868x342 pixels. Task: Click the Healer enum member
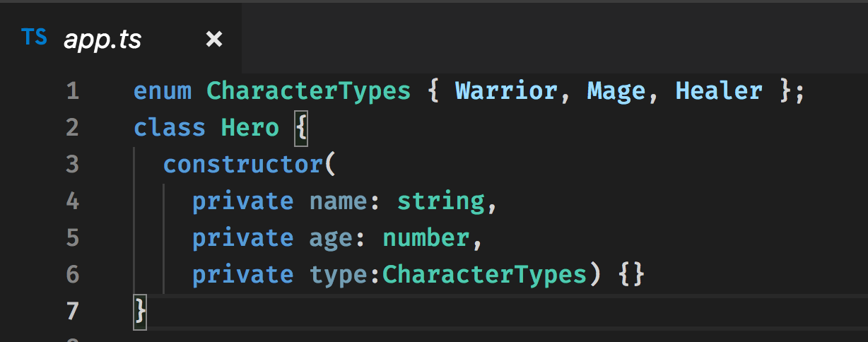click(719, 92)
